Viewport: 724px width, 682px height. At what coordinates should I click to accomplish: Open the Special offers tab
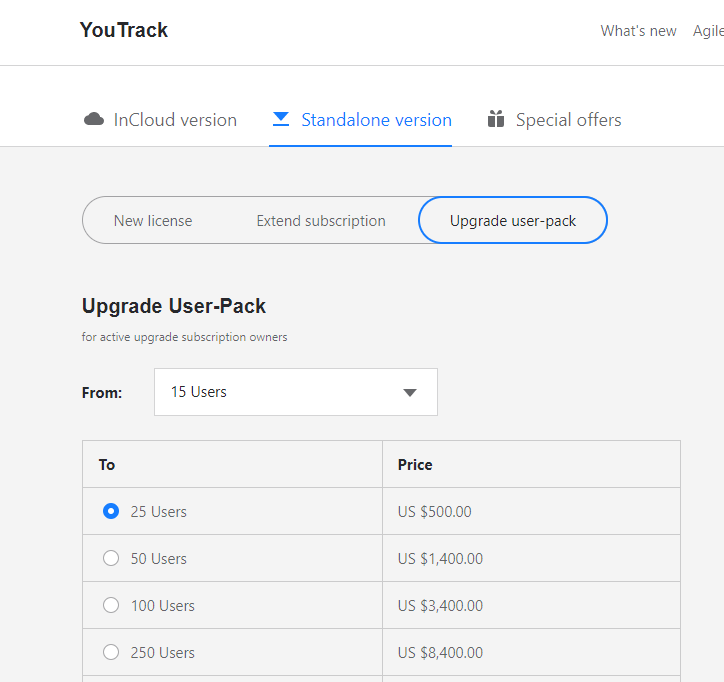568,120
